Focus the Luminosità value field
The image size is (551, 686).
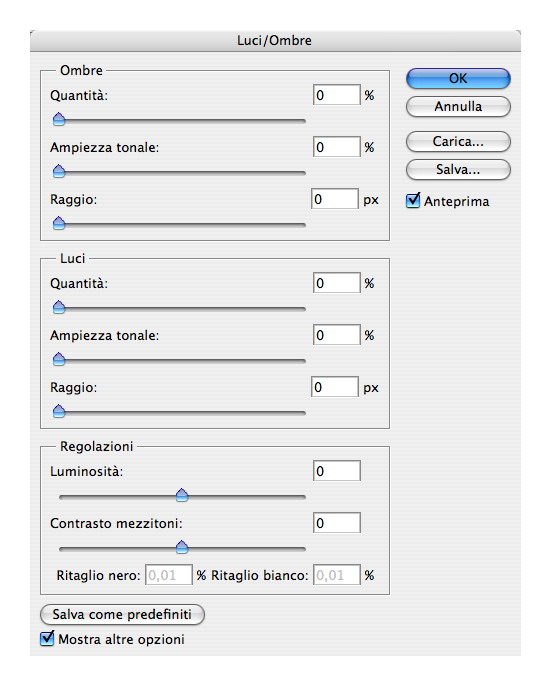pyautogui.click(x=337, y=471)
